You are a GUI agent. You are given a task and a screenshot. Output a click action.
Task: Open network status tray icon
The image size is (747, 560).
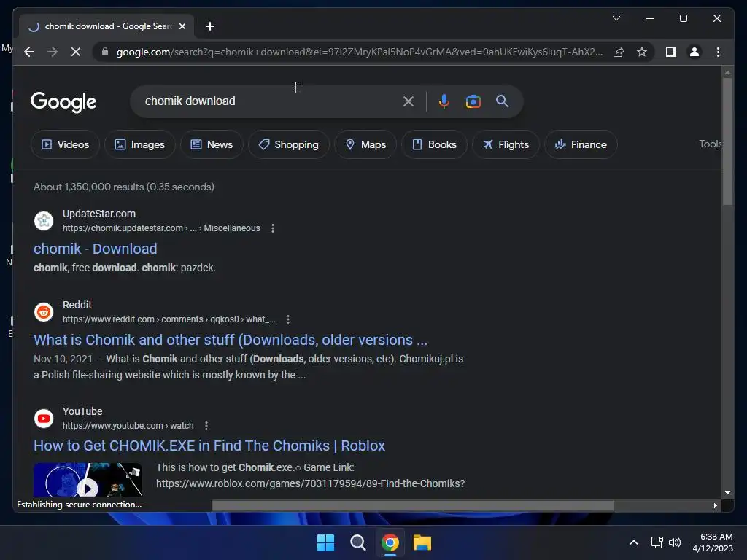click(657, 542)
